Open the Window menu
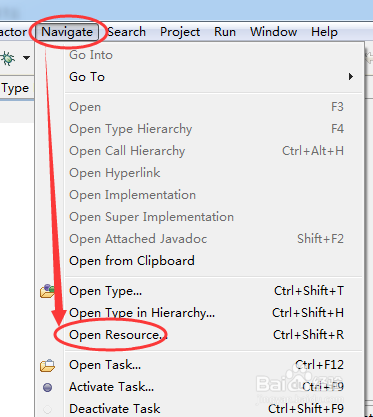Image resolution: width=373 pixels, height=417 pixels. [274, 32]
